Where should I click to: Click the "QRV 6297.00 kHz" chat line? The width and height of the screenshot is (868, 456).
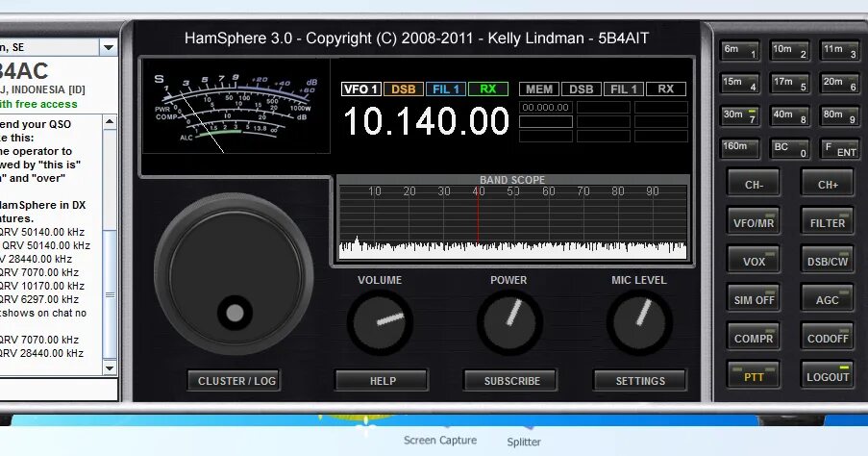pyautogui.click(x=39, y=299)
